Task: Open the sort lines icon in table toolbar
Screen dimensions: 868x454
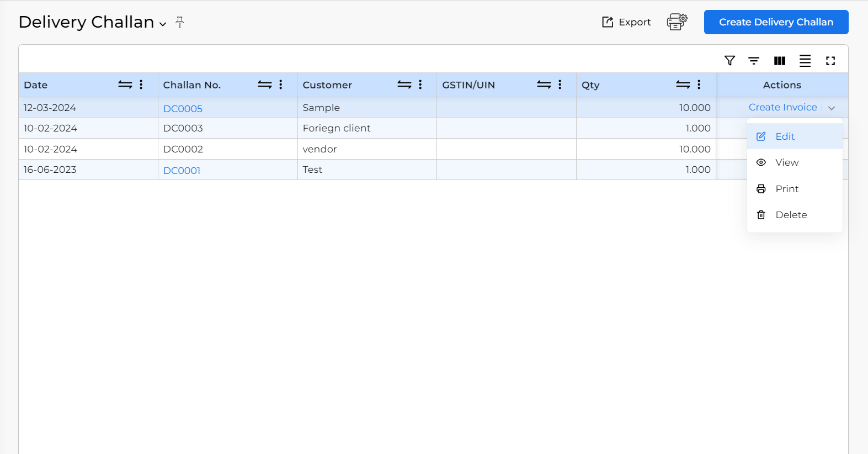Action: [x=754, y=61]
